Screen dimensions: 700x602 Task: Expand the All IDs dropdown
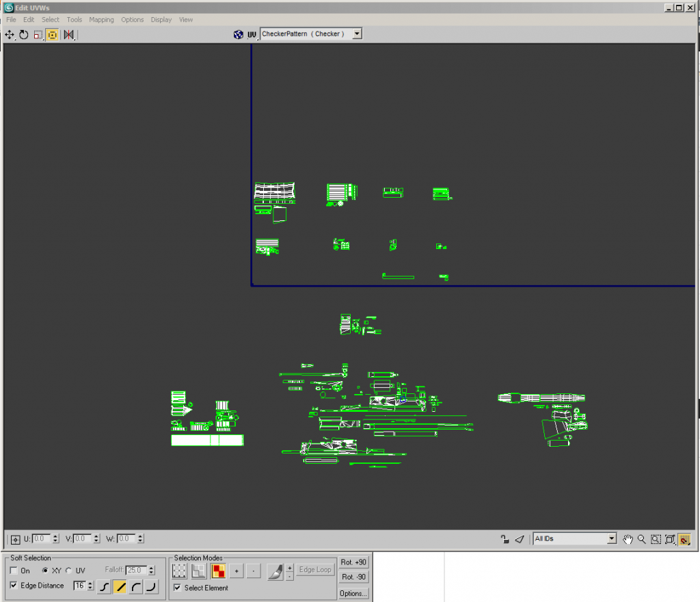612,539
